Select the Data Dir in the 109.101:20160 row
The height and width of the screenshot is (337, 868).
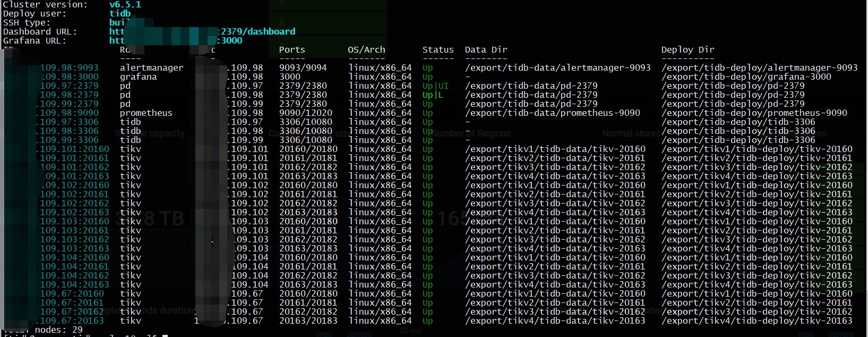(555, 149)
